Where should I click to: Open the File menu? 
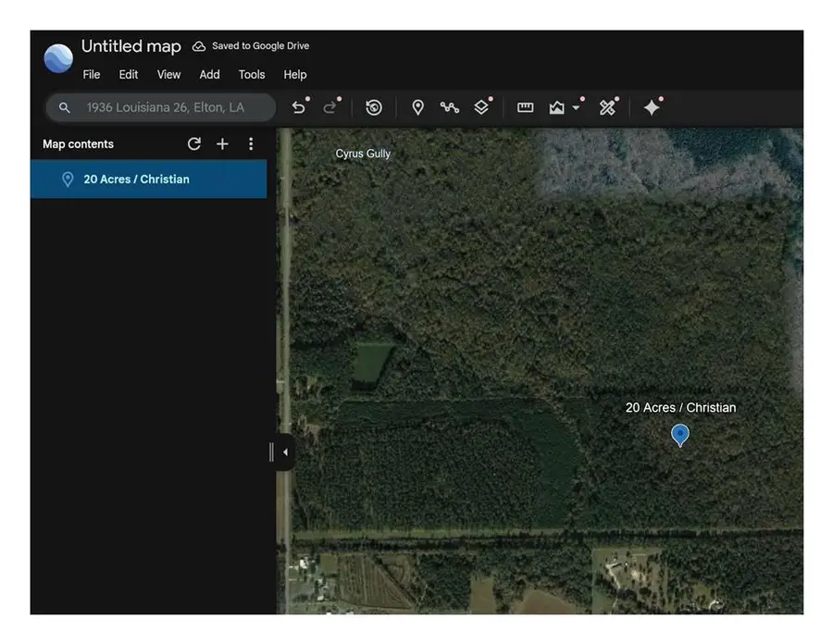[x=92, y=75]
